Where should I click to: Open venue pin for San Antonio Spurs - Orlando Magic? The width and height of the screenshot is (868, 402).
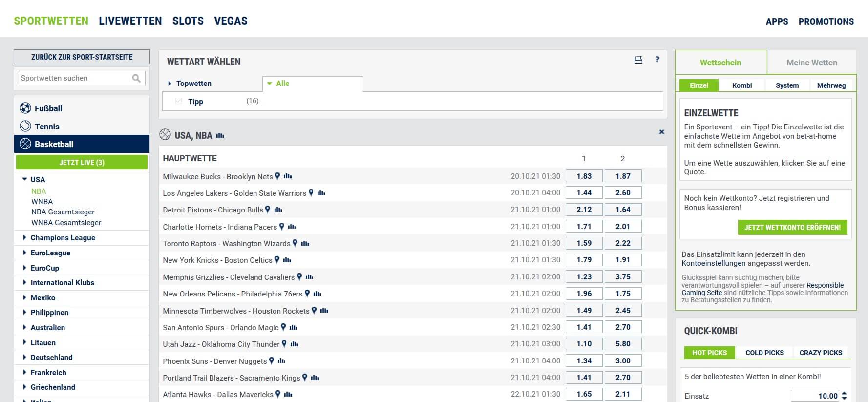(x=283, y=327)
